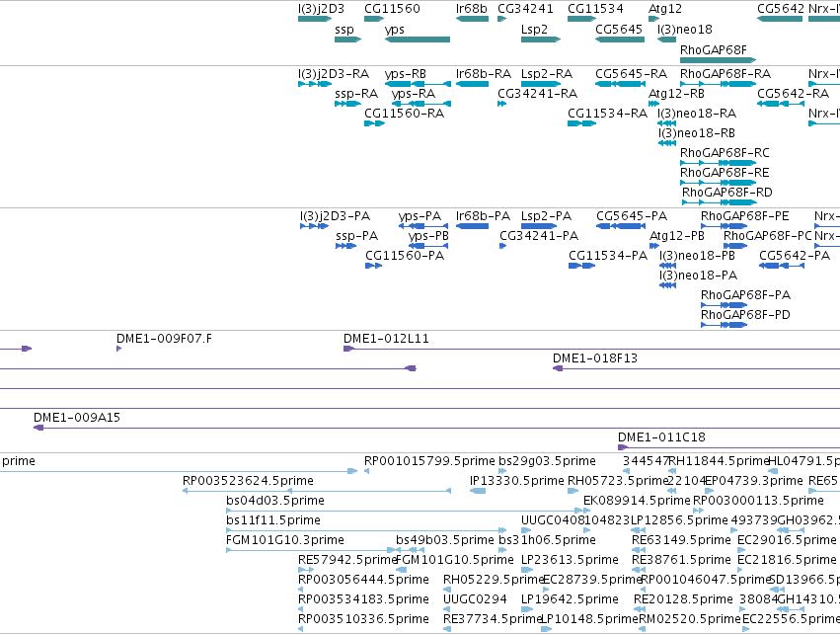Select the CG11560-PA protein
The image size is (840, 634).
(374, 266)
